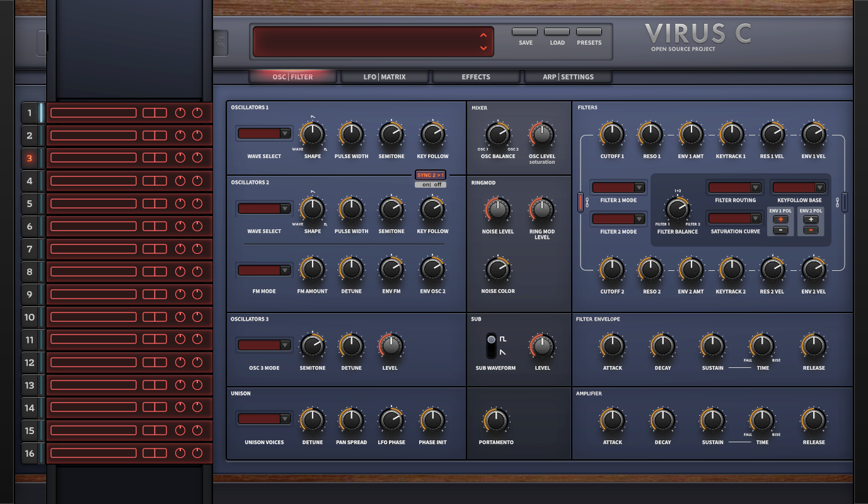The image size is (868, 504).
Task: Click the Filter Envelope Attack knob
Action: (612, 346)
